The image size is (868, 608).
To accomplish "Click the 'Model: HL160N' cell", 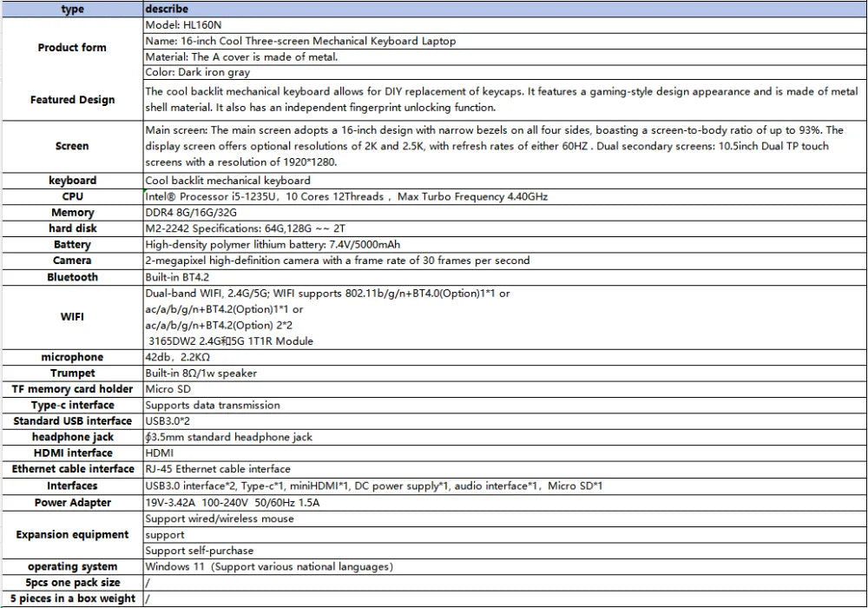I will coord(505,25).
